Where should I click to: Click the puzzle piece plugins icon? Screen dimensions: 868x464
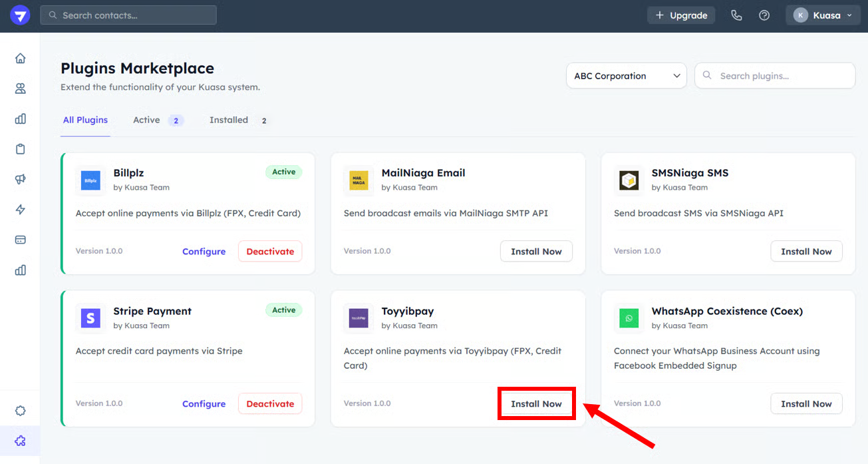point(20,441)
